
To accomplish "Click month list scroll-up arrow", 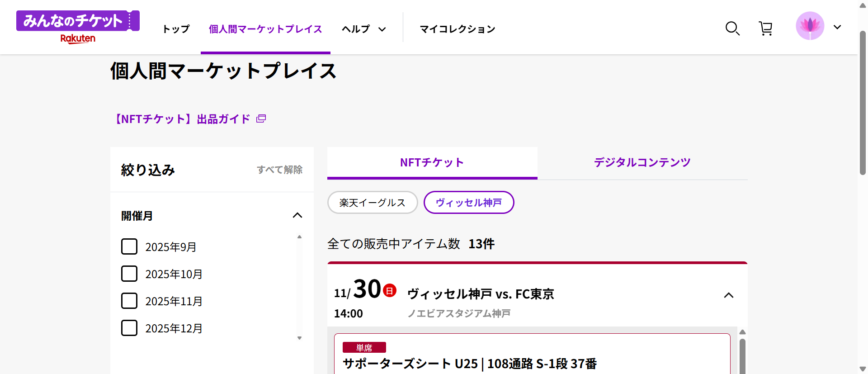I will (299, 237).
